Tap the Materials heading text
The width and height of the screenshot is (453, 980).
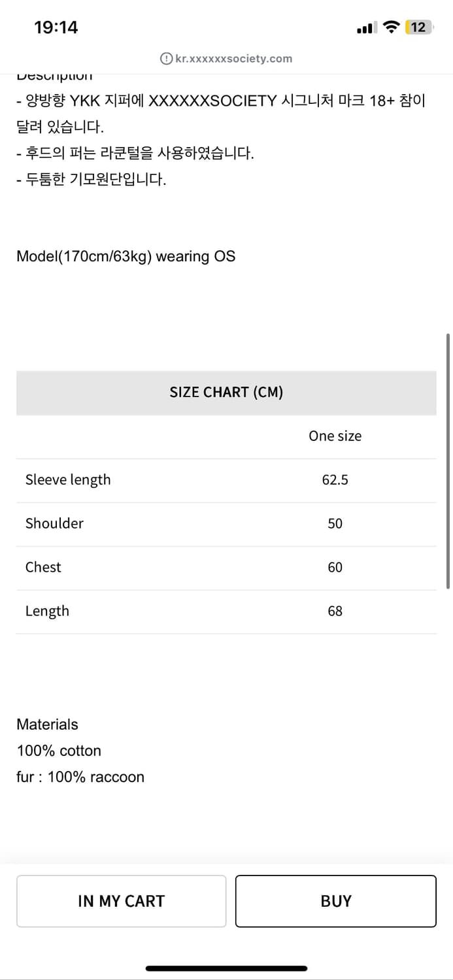[47, 725]
